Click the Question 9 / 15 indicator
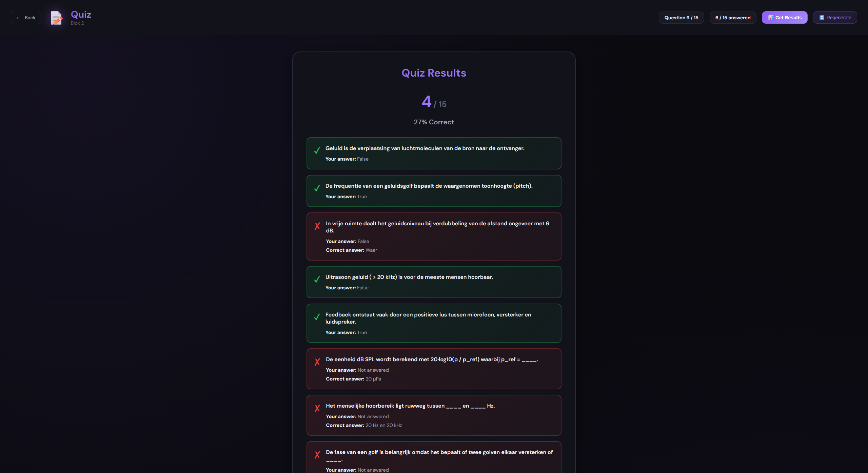 click(681, 18)
